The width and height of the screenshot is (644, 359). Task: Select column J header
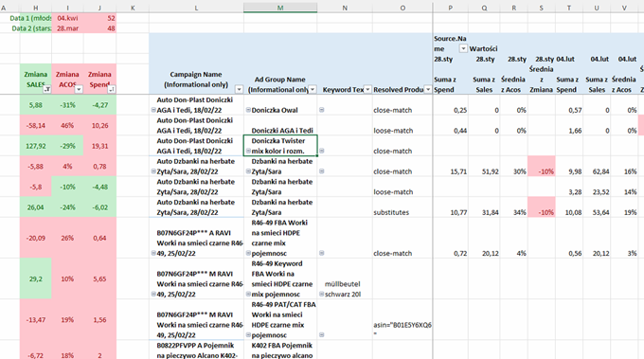(x=99, y=8)
